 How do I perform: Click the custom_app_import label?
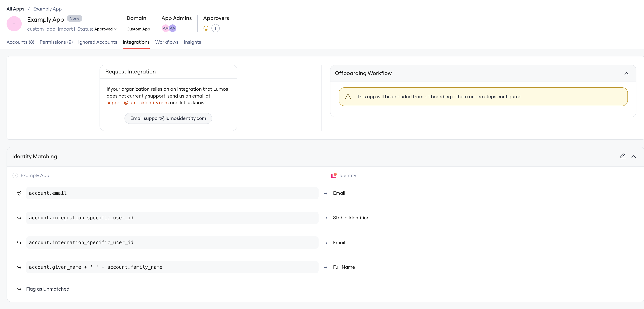50,29
